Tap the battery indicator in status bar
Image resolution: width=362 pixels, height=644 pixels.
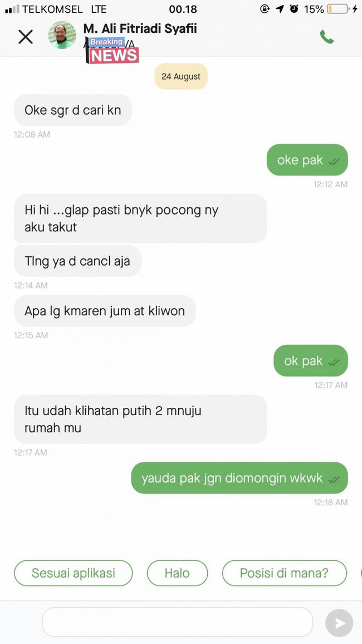tap(338, 8)
